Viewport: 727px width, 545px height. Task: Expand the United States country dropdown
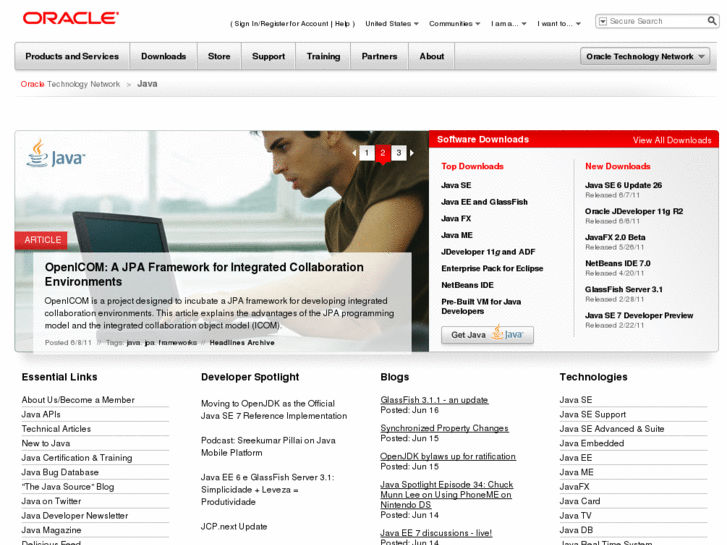click(x=392, y=24)
